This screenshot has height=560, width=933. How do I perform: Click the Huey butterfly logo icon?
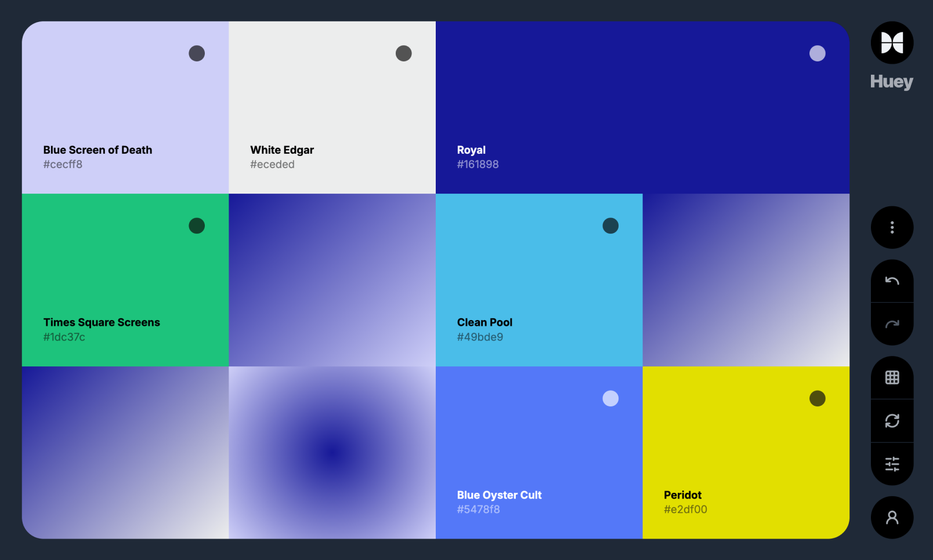click(892, 43)
